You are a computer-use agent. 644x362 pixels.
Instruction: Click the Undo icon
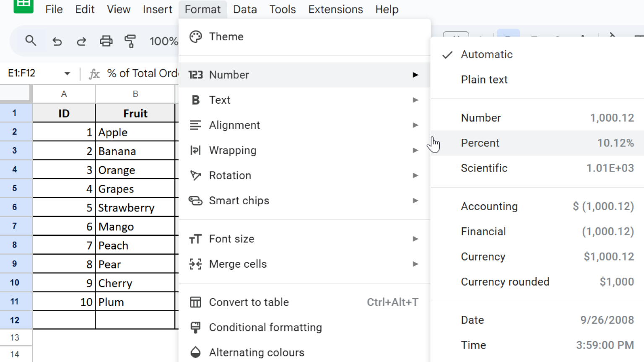(57, 41)
